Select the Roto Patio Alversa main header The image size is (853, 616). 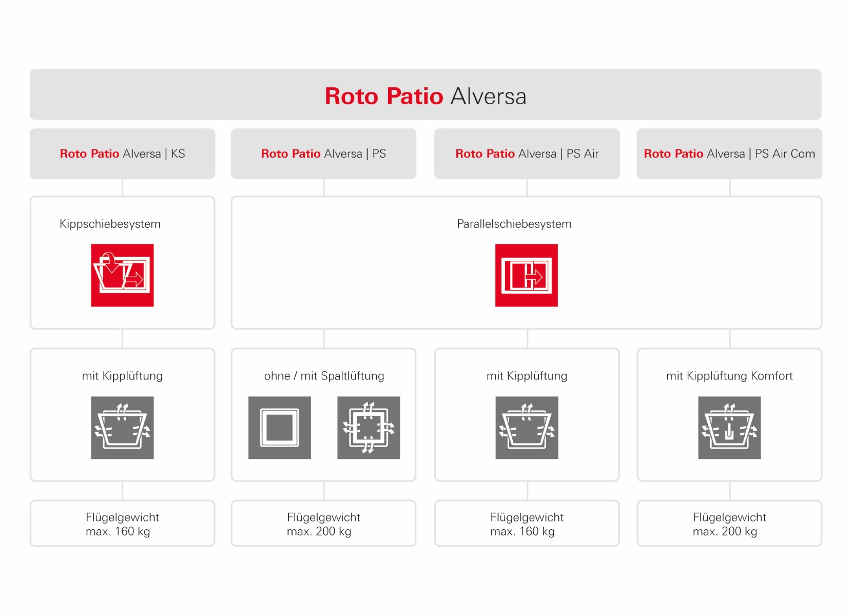425,94
